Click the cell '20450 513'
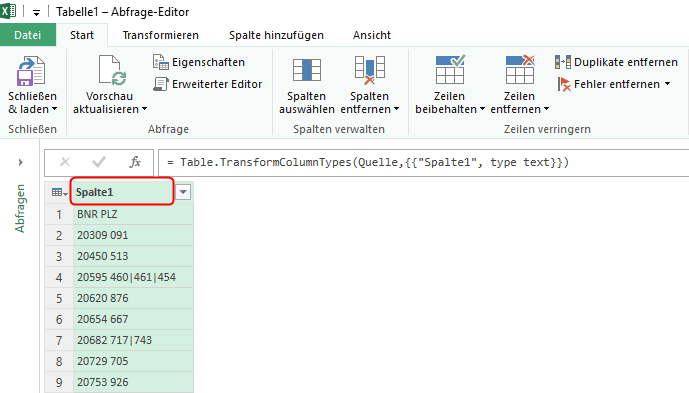 coord(133,256)
